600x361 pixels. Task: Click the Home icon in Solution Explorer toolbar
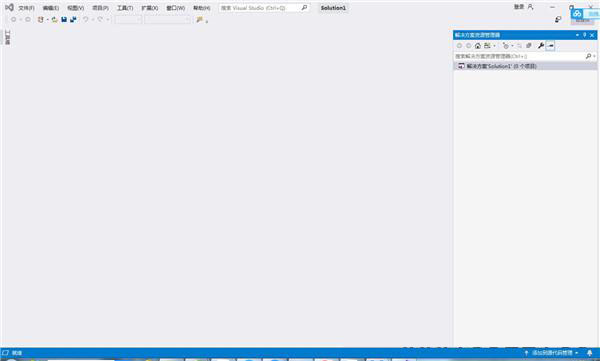[478, 46]
